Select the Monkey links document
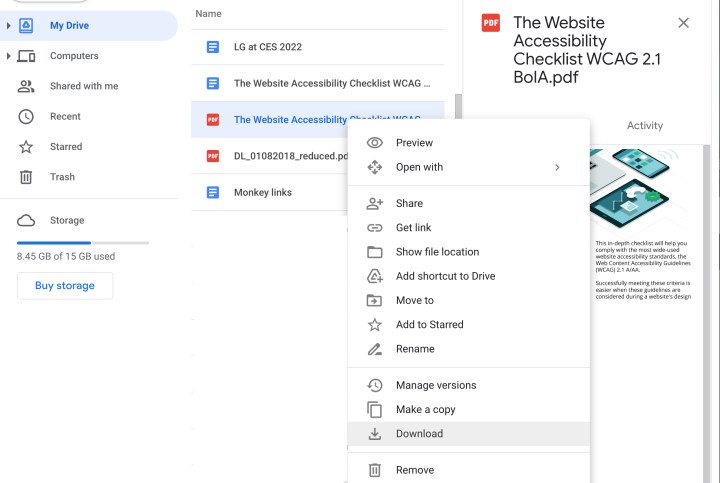 270,192
